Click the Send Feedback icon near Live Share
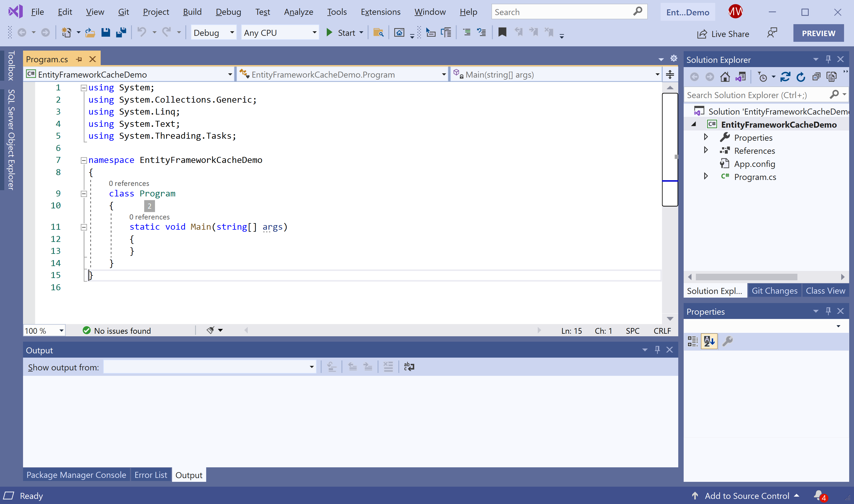The image size is (854, 504). point(772,33)
